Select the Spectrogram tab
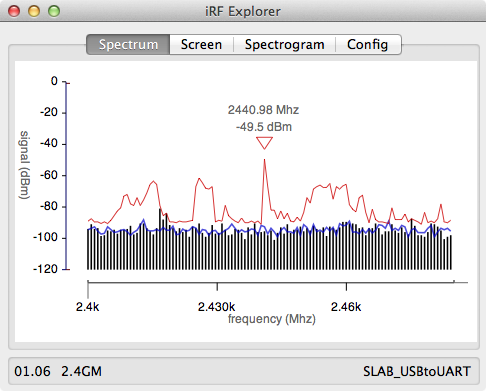Viewport: 486px width, 391px height. [x=284, y=44]
